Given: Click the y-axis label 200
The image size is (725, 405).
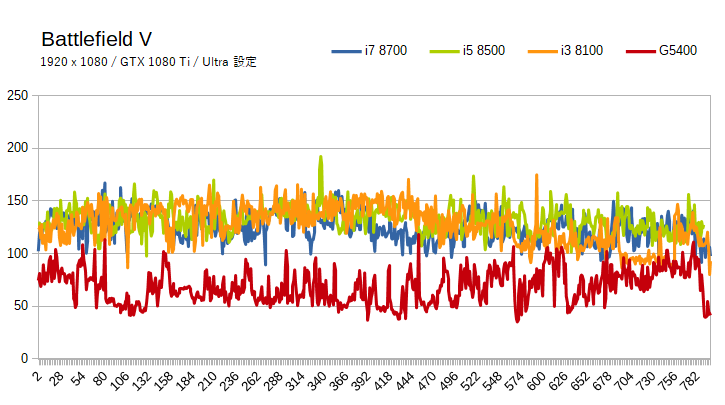Looking at the screenshot, I should click(18, 148).
